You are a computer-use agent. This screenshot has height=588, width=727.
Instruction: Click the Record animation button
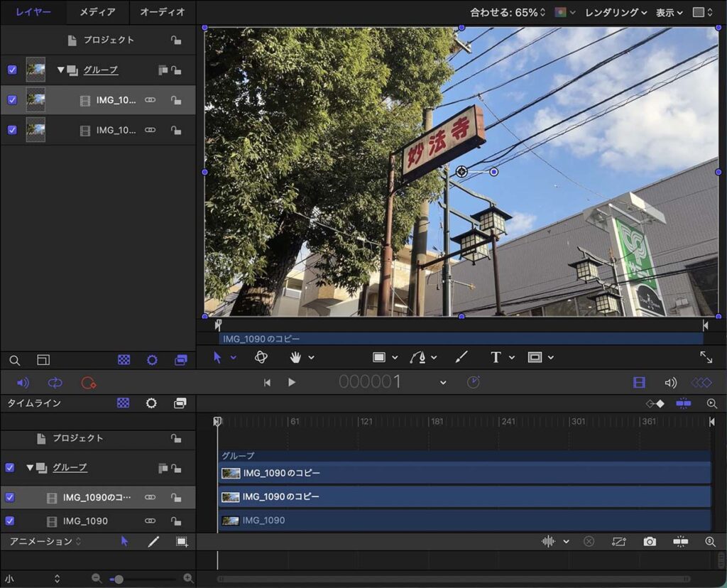tap(88, 383)
